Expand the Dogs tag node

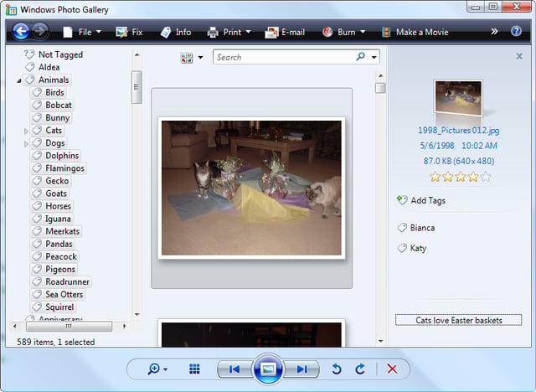coord(26,144)
